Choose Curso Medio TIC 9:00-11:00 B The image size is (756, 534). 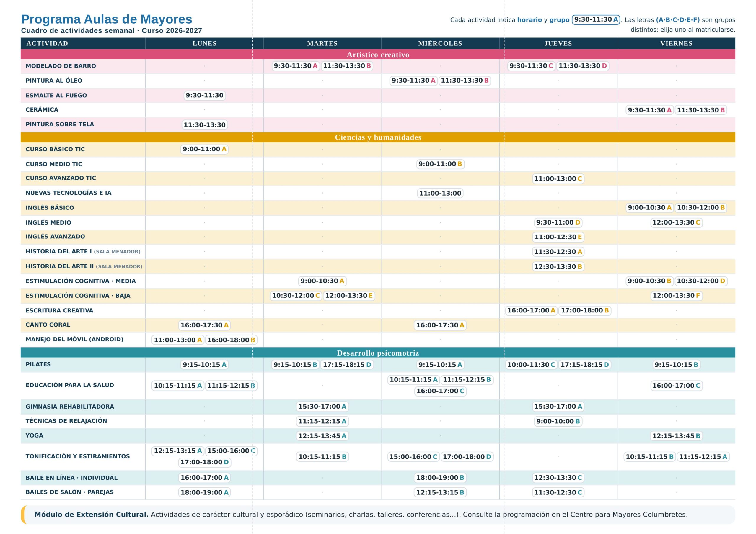pyautogui.click(x=440, y=164)
